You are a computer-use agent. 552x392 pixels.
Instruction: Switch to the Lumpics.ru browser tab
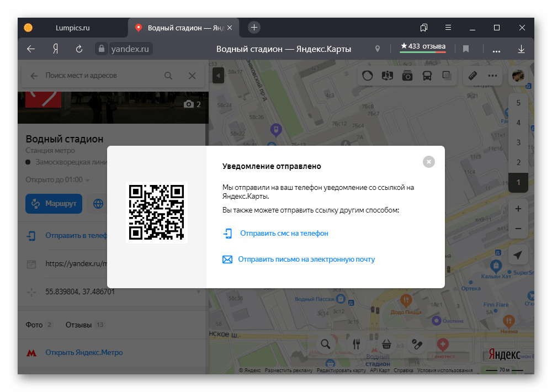coord(73,27)
